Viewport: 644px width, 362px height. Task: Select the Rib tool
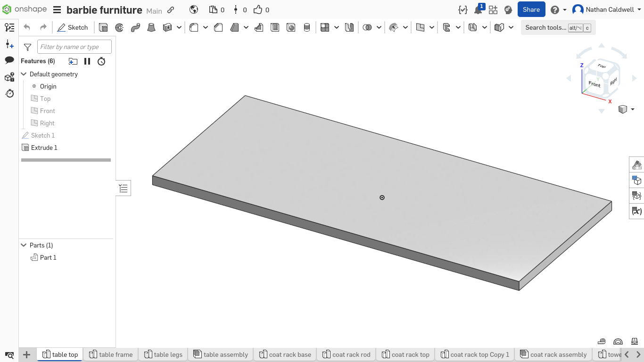pos(259,28)
